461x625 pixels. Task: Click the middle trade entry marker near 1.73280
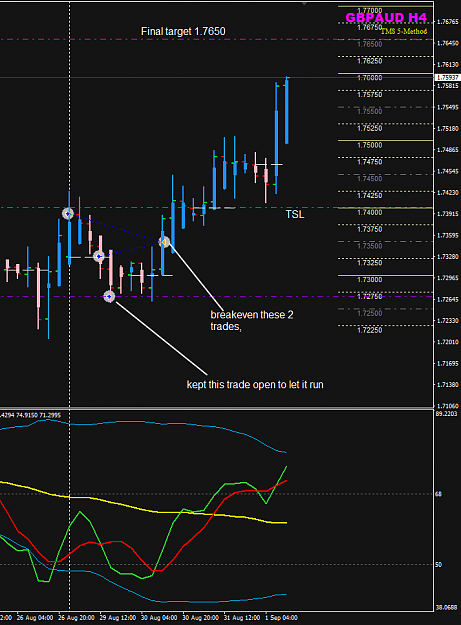(99, 256)
